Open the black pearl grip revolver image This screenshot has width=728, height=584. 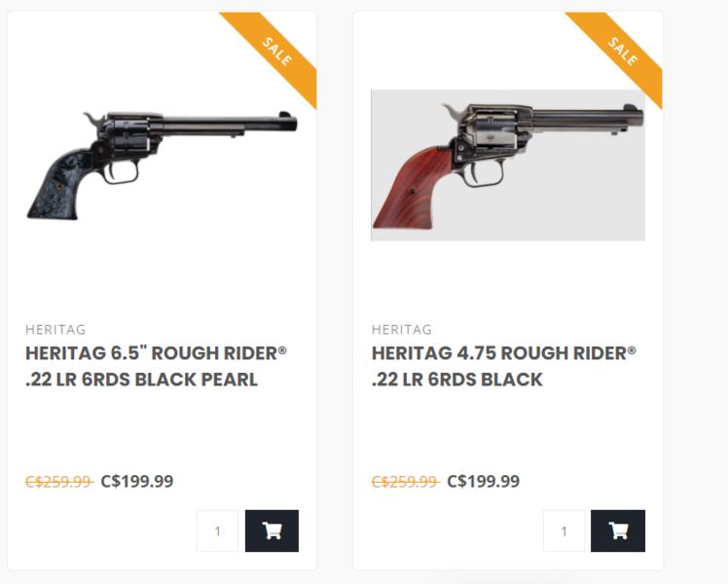[162, 164]
